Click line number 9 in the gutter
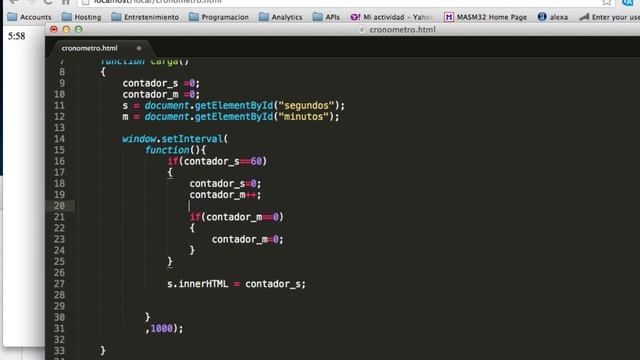This screenshot has width=640, height=360. coord(62,83)
